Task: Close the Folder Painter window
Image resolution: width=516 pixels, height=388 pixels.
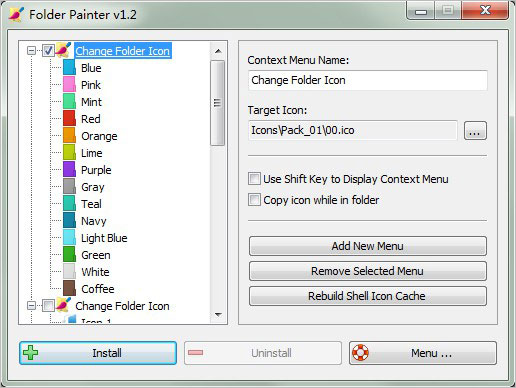Action: [x=485, y=10]
